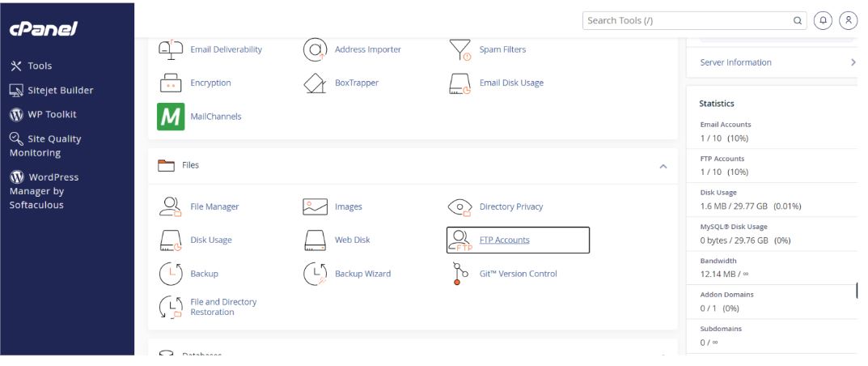Click the WP Toolkit WordPress icon
The image size is (868, 366).
coord(17,115)
